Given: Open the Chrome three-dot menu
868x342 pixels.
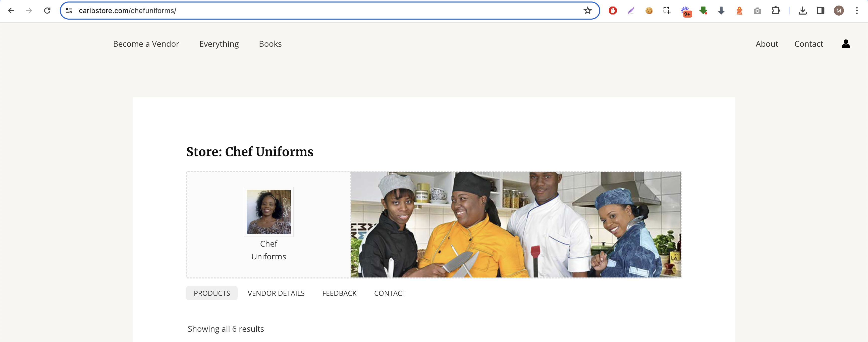Looking at the screenshot, I should click(x=857, y=11).
